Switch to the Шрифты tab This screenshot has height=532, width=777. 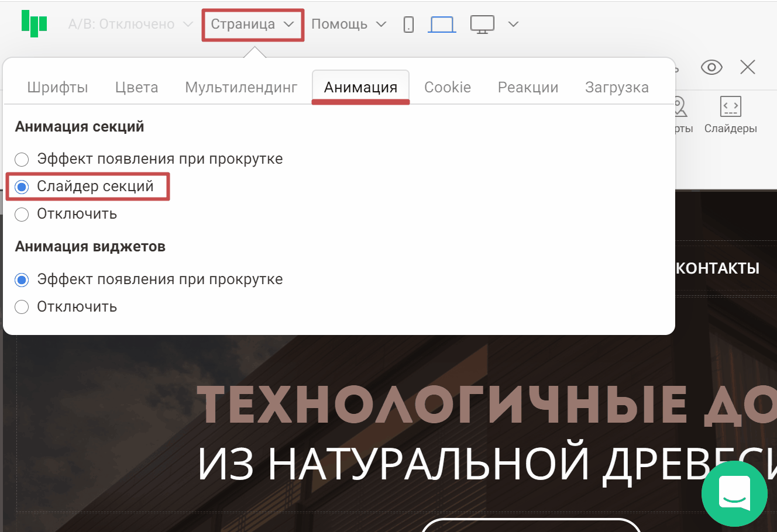(57, 88)
